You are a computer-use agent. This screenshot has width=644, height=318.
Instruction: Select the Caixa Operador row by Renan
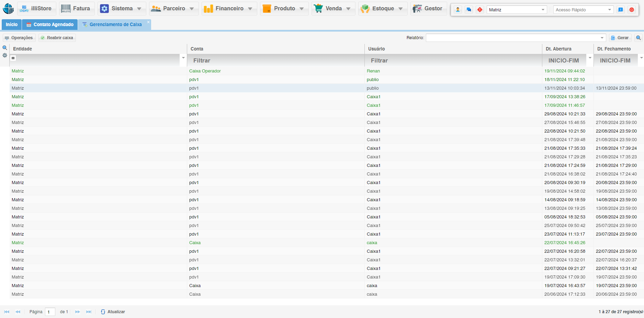(205, 71)
